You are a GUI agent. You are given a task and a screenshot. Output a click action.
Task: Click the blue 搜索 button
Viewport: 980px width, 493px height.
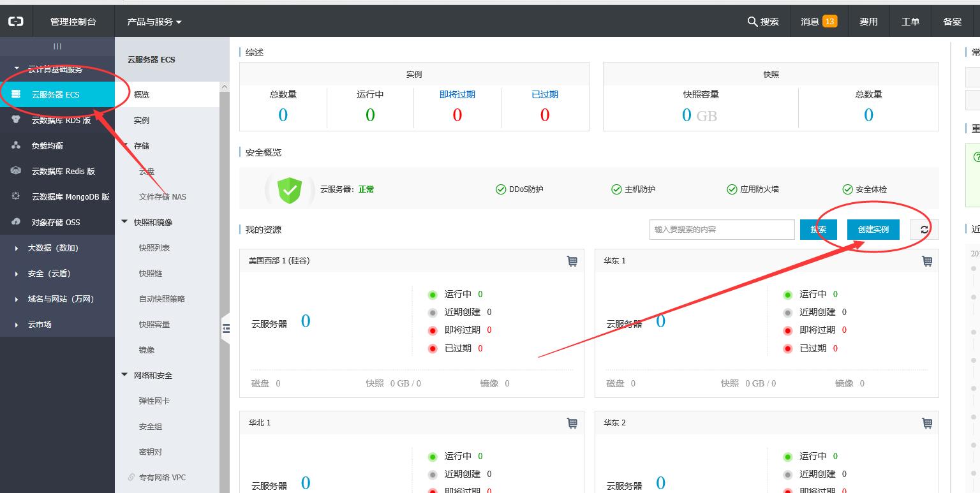[x=819, y=230]
